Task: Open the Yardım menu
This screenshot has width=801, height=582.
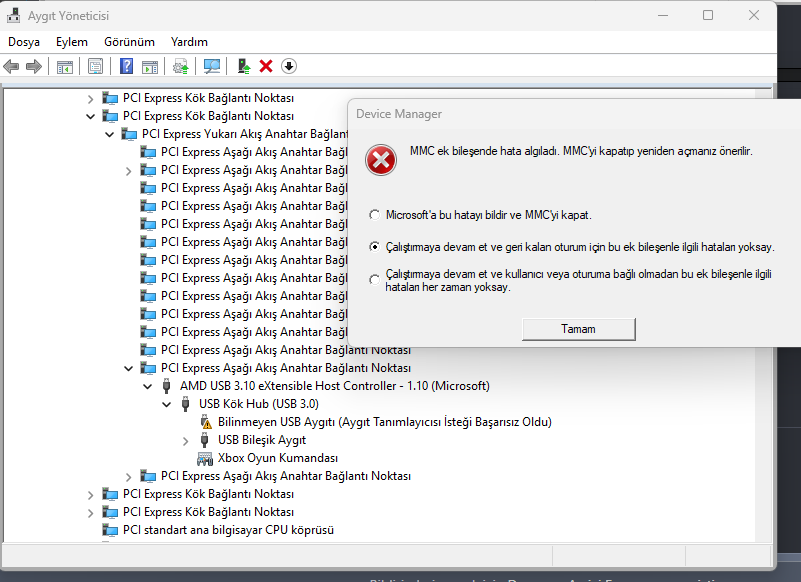Action: [189, 42]
